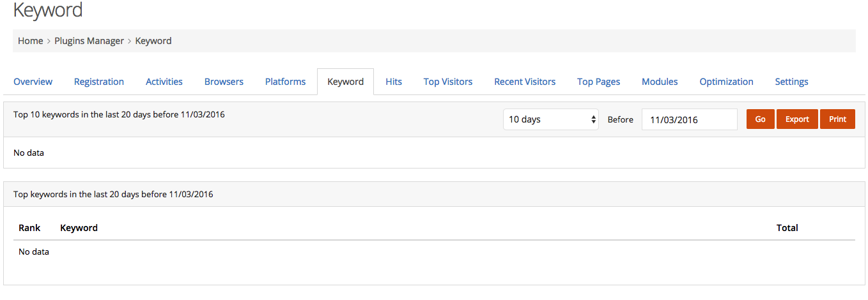
Task: Open the Activities tab
Action: pos(164,82)
